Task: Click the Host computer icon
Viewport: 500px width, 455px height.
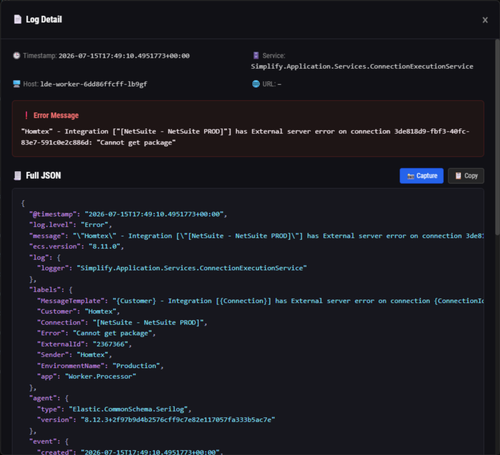Action: [17, 84]
